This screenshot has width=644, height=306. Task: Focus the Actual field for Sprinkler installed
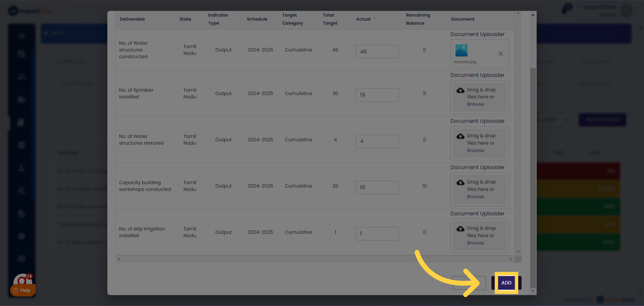point(377,95)
